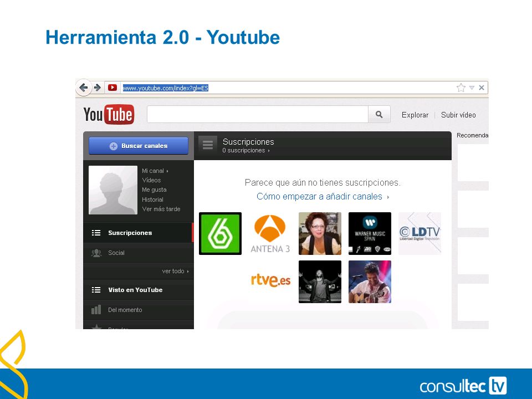The width and height of the screenshot is (532, 399).
Task: Expand ver todo in sidebar
Action: coord(175,271)
